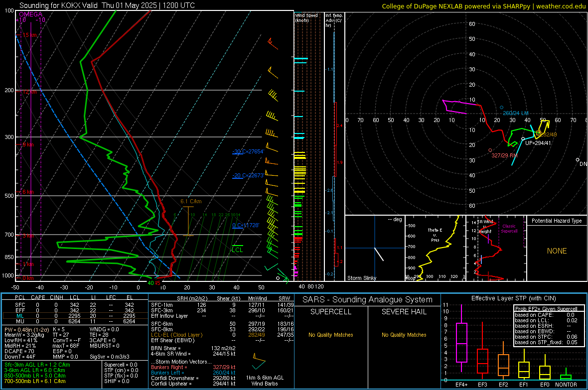The image size is (588, 390).
Task: Click the Theta-E v. Pres label
Action: (435, 235)
